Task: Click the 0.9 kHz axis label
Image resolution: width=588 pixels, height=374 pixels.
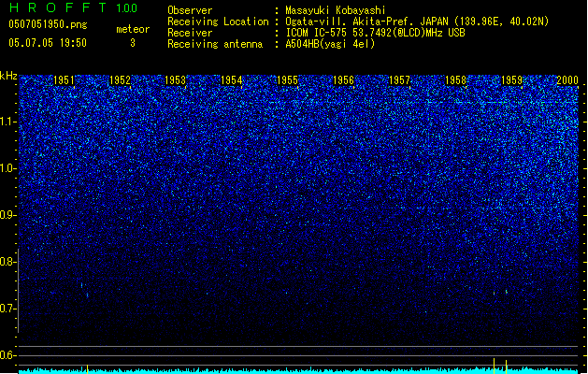Action: 7,215
